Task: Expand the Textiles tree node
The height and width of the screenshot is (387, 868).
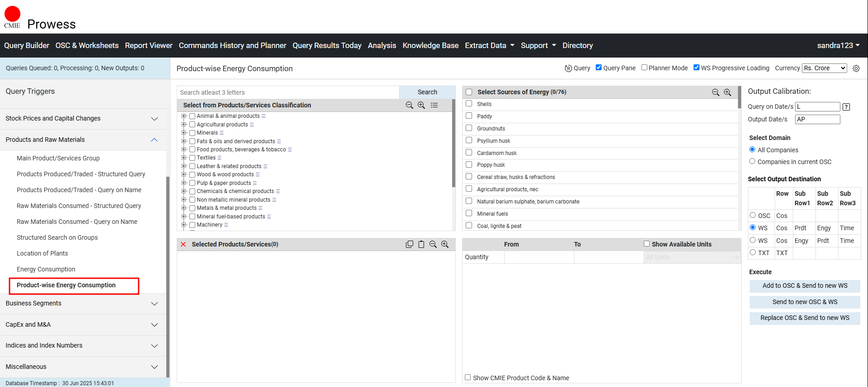Action: 184,158
